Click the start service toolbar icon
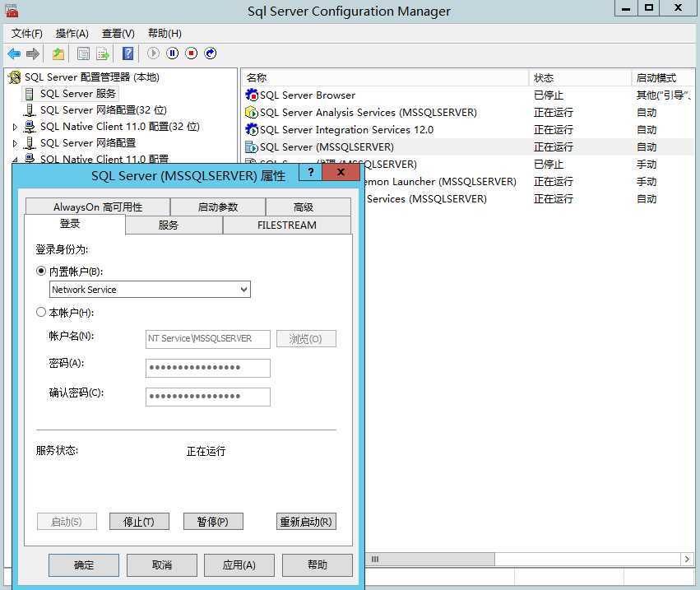Viewport: 700px width, 590px height. click(153, 53)
